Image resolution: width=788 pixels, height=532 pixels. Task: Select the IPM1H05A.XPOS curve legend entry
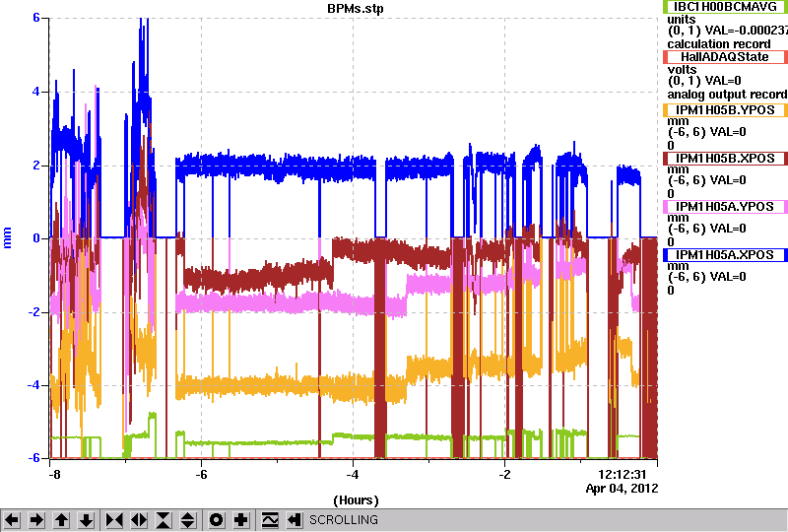click(725, 255)
